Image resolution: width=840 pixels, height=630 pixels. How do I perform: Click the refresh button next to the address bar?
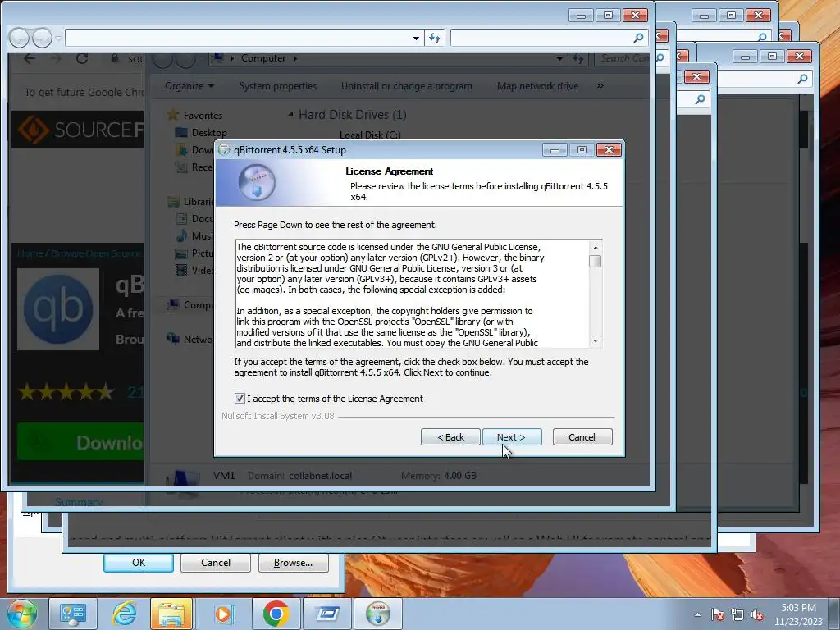pos(435,38)
